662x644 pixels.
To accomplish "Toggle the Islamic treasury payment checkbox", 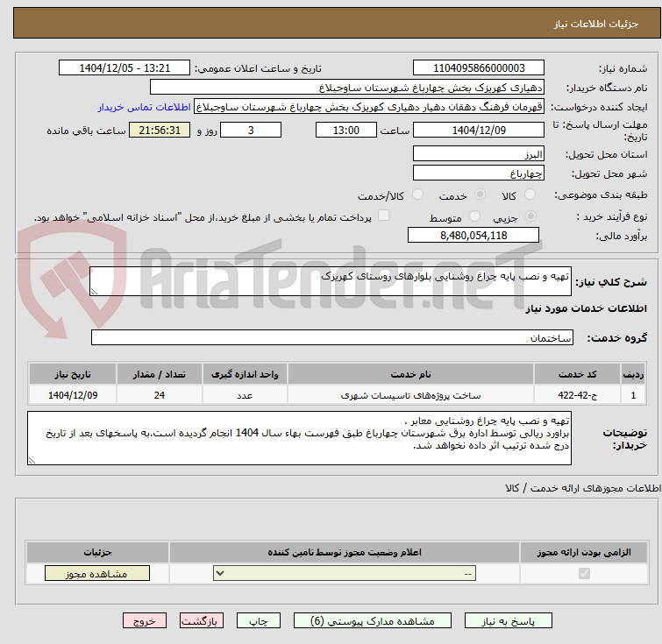I will click(383, 216).
